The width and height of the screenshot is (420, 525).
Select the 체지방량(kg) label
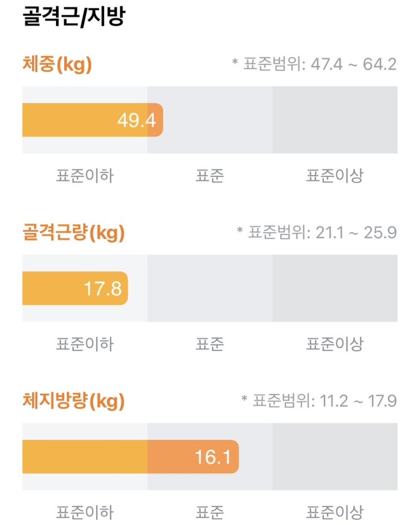(x=73, y=401)
